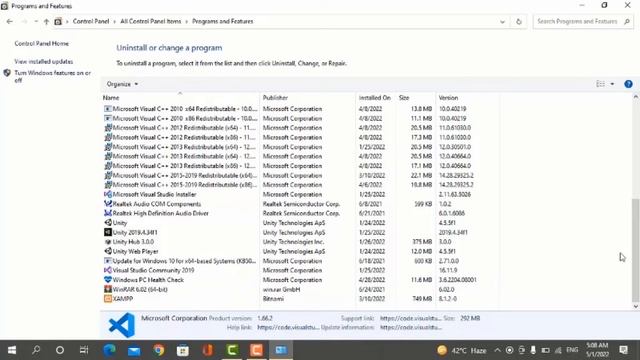Navigate to All Control Panel Items breadcrumb
The height and width of the screenshot is (360, 640).
point(151,22)
